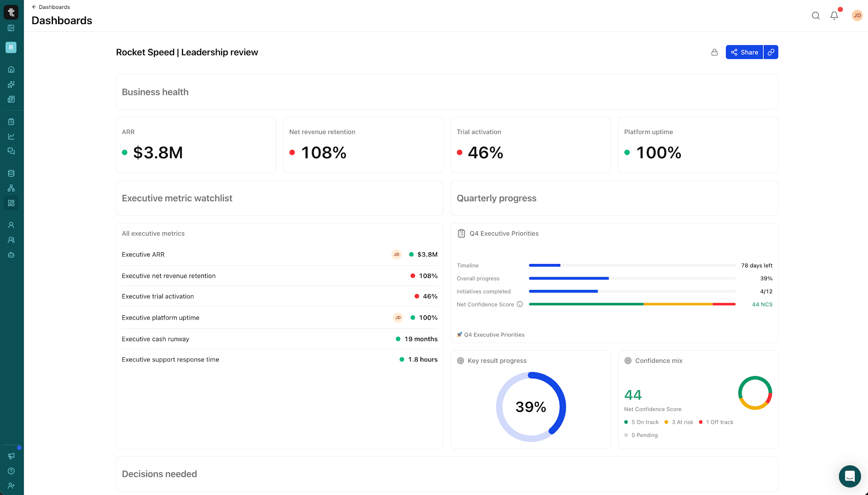Click the '4/12' initiatives value

766,292
